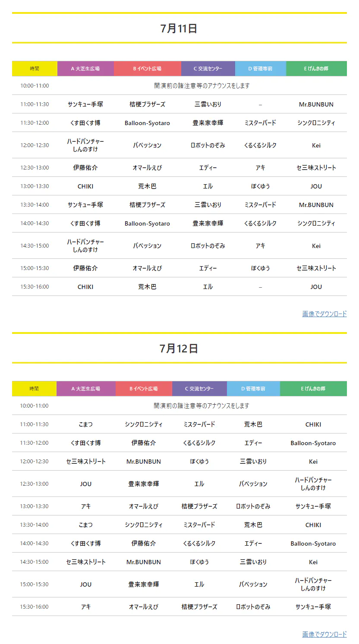The image size is (359, 644).
Task: Choose Kei at 14:30-15:00 on July 12
Action: 313,562
